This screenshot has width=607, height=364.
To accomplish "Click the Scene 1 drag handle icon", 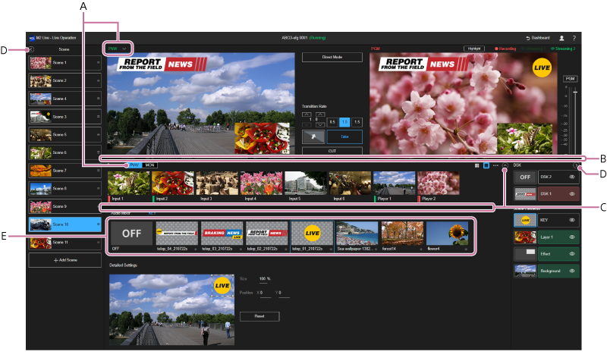I will tap(98, 63).
